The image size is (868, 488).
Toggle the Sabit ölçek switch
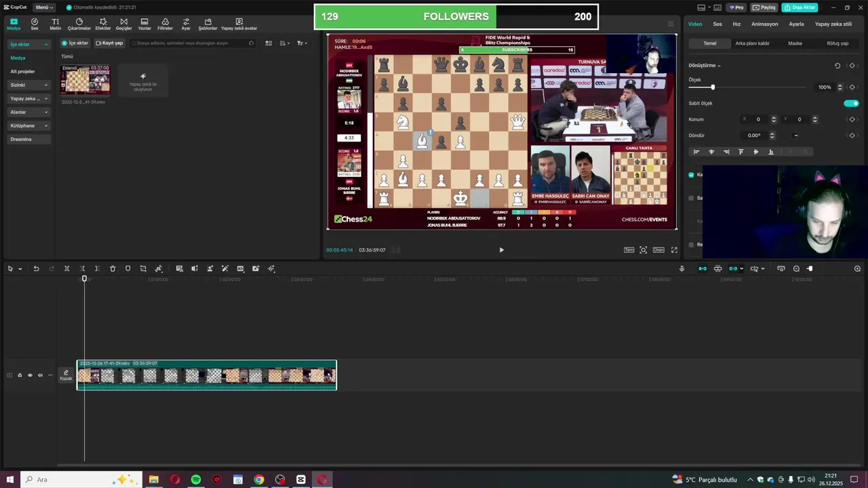(851, 103)
